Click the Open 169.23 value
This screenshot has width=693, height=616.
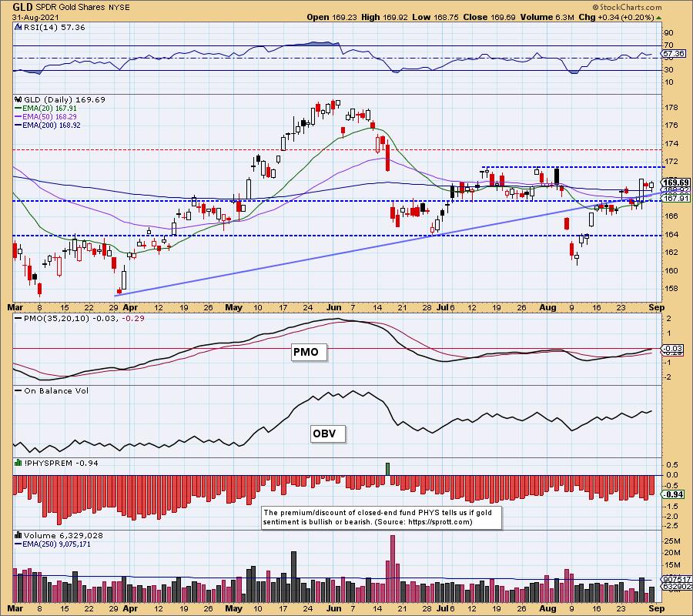coord(331,17)
